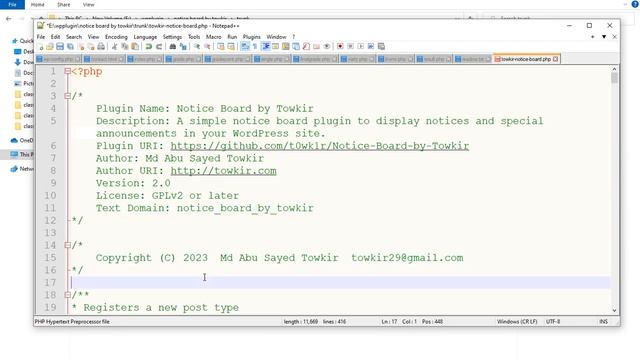Viewport: 640px width, 360px height.
Task: Click line number 9 in the margin
Action: [53, 183]
